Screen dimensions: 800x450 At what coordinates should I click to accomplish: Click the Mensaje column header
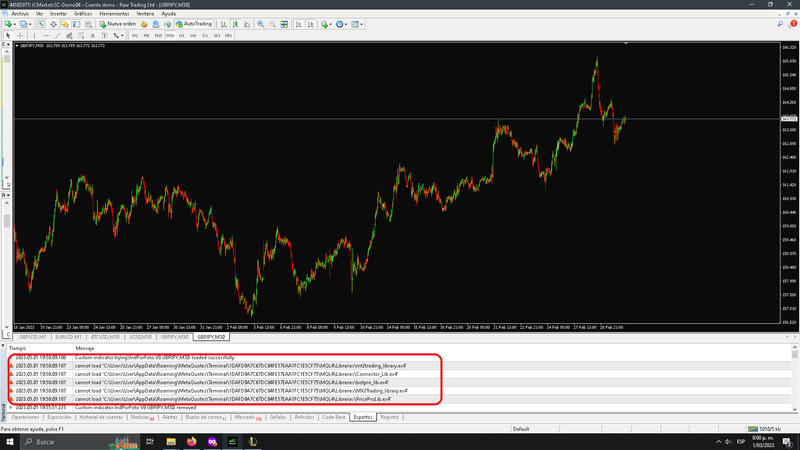[x=85, y=348]
